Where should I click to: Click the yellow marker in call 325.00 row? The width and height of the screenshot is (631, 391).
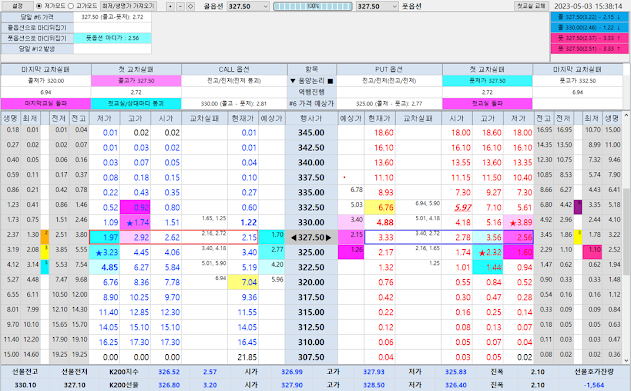[45, 252]
